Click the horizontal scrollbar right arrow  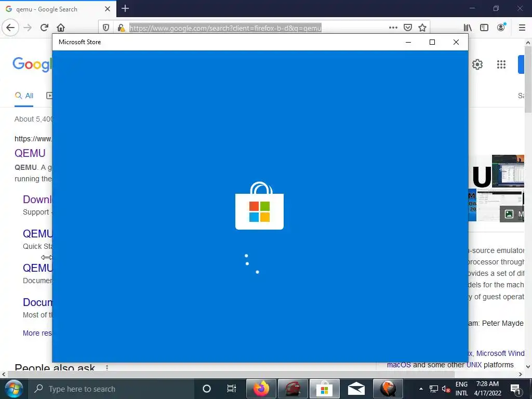(x=521, y=374)
